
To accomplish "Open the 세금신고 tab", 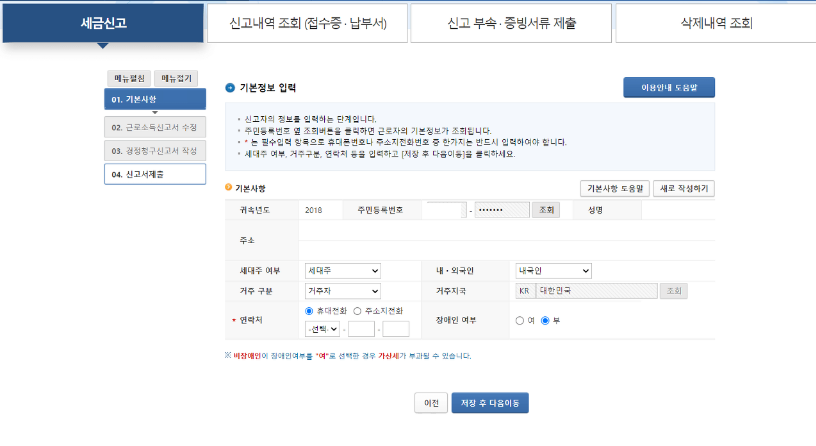I will click(103, 23).
